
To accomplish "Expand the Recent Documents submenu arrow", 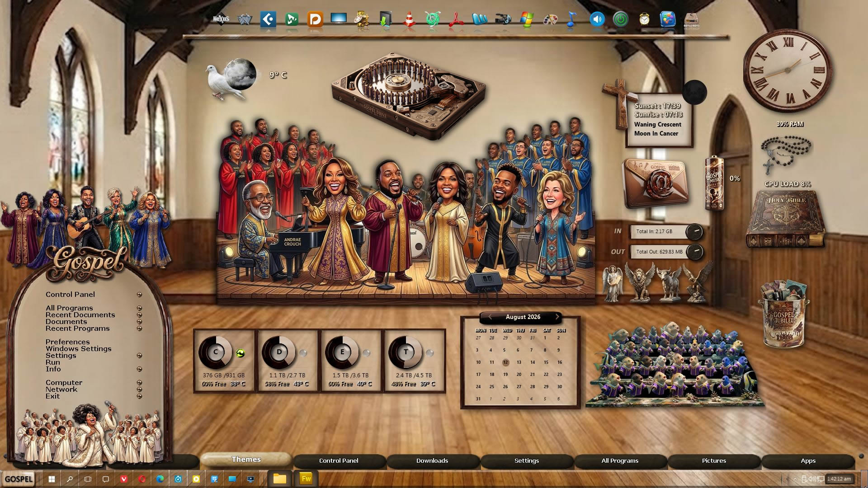I will pyautogui.click(x=139, y=315).
